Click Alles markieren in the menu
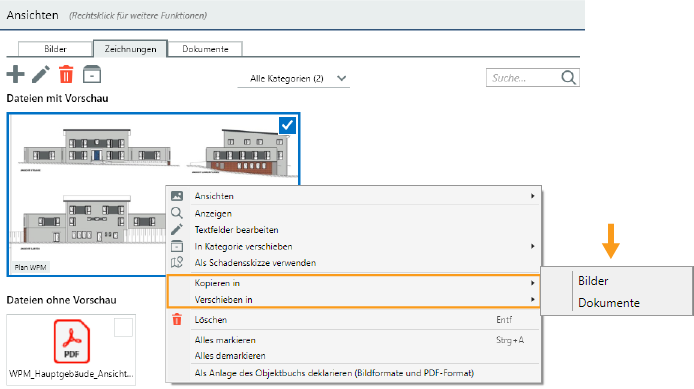 click(353, 340)
